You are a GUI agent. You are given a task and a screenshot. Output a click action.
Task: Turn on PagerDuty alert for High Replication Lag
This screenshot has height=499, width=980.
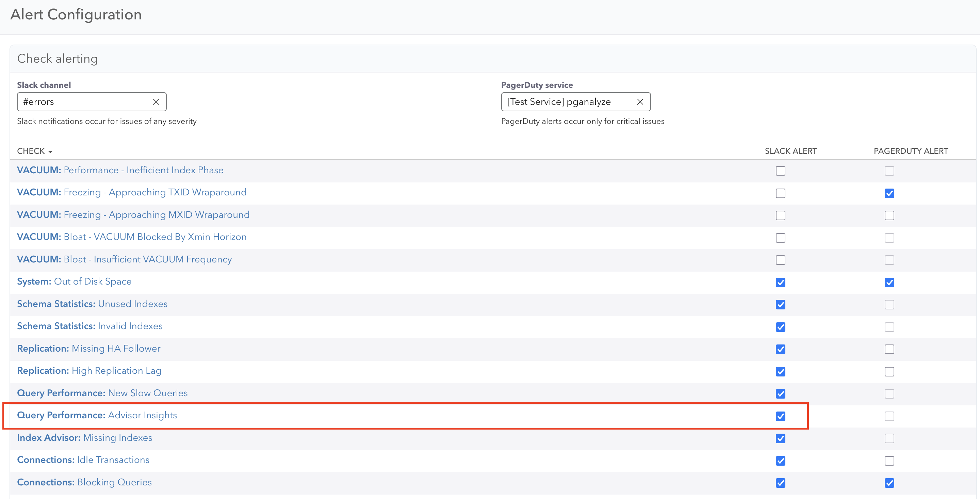[889, 371]
